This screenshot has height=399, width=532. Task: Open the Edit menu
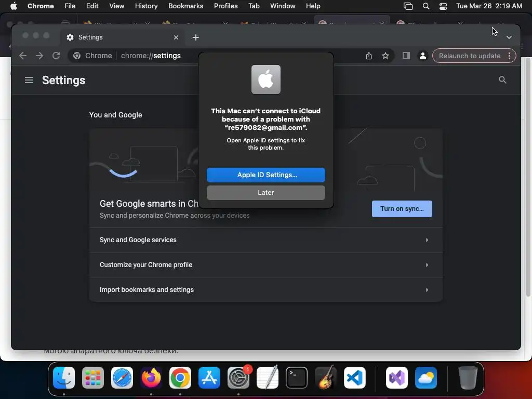pos(92,6)
